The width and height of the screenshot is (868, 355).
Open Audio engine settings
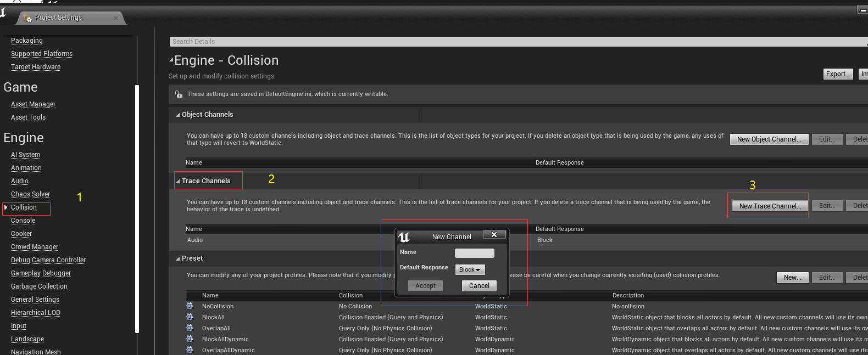click(x=20, y=181)
